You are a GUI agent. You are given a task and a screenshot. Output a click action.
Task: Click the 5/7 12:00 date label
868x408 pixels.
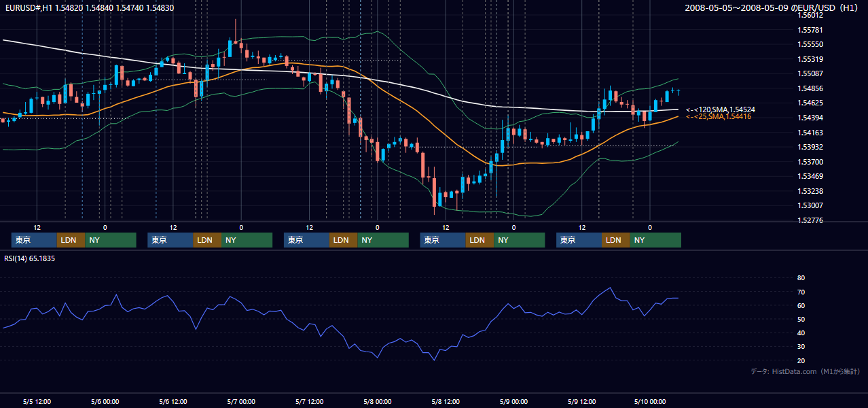click(310, 401)
